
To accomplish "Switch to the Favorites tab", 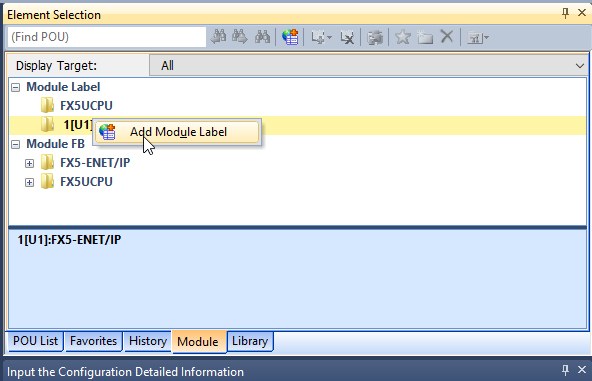I will (94, 341).
